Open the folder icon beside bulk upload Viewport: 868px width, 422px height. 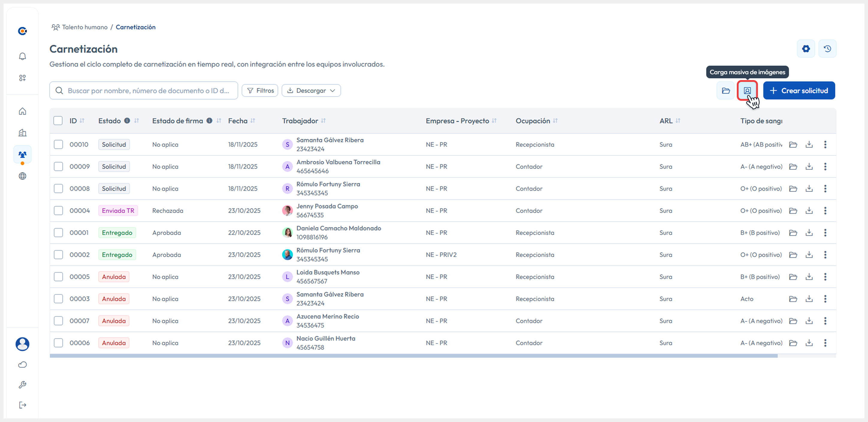[725, 90]
